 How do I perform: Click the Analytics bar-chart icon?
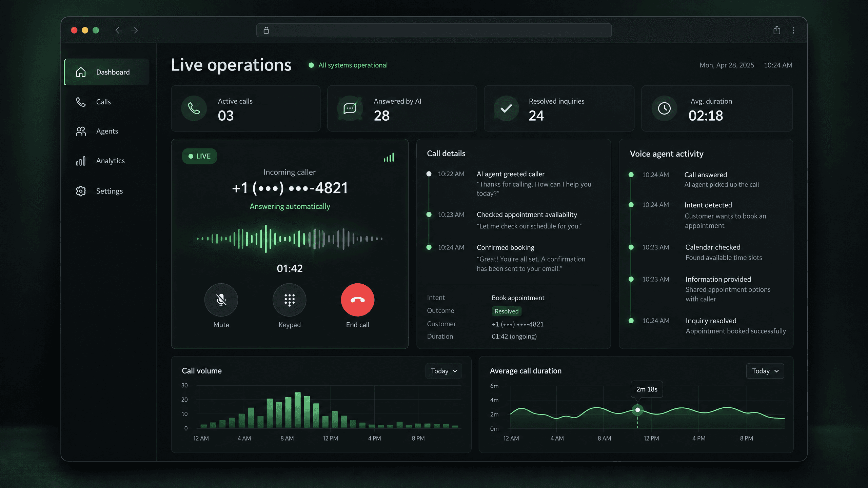(x=81, y=161)
